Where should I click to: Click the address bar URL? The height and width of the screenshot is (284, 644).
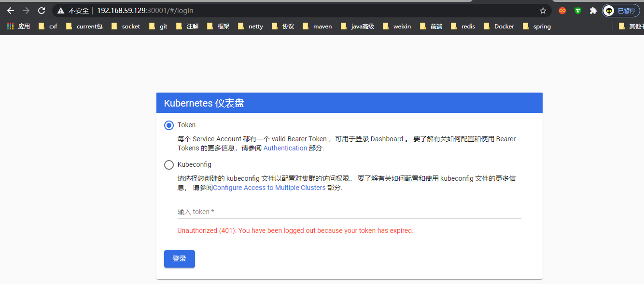click(145, 11)
